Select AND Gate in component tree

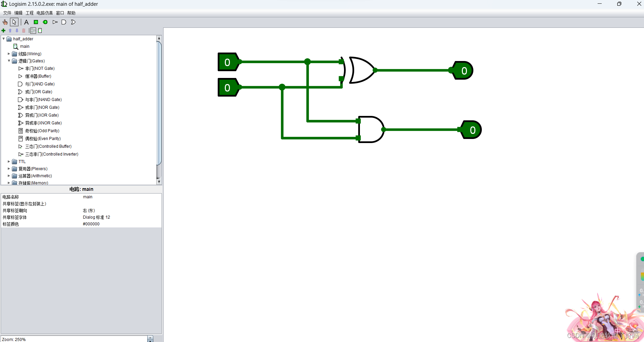pyautogui.click(x=40, y=84)
